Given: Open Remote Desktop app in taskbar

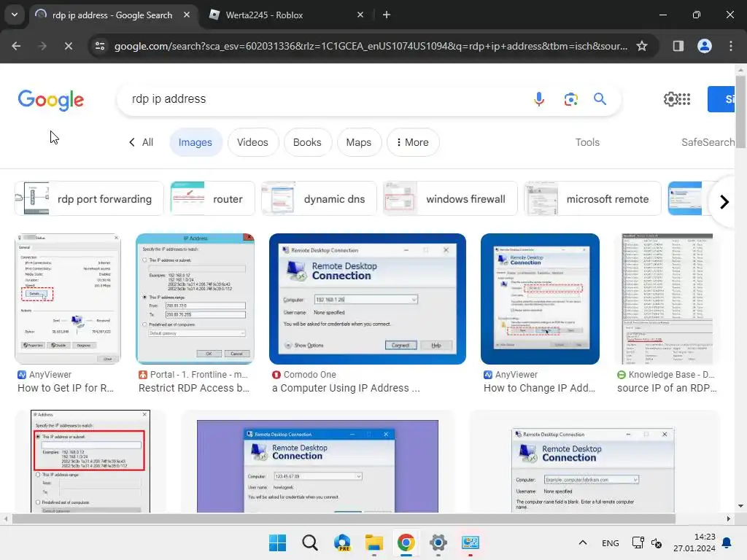Looking at the screenshot, I should tap(471, 542).
